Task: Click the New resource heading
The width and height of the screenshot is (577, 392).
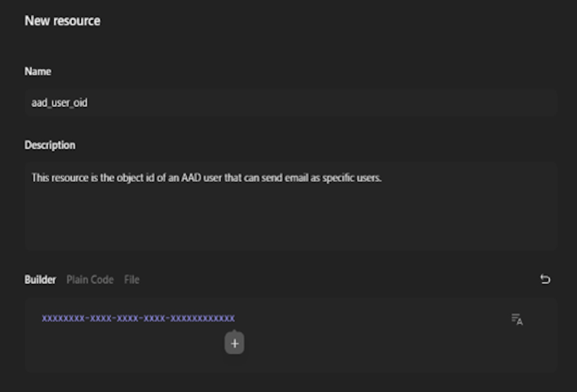Action: click(62, 21)
